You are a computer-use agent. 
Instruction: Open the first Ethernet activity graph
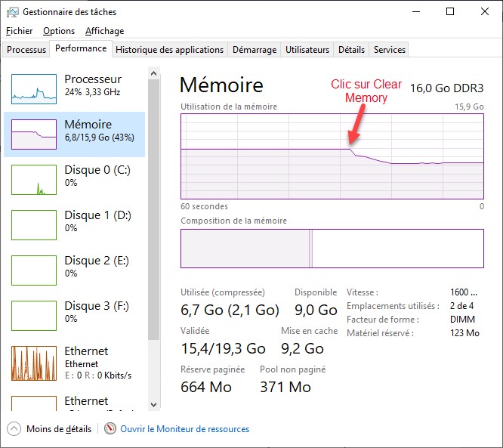(34, 363)
